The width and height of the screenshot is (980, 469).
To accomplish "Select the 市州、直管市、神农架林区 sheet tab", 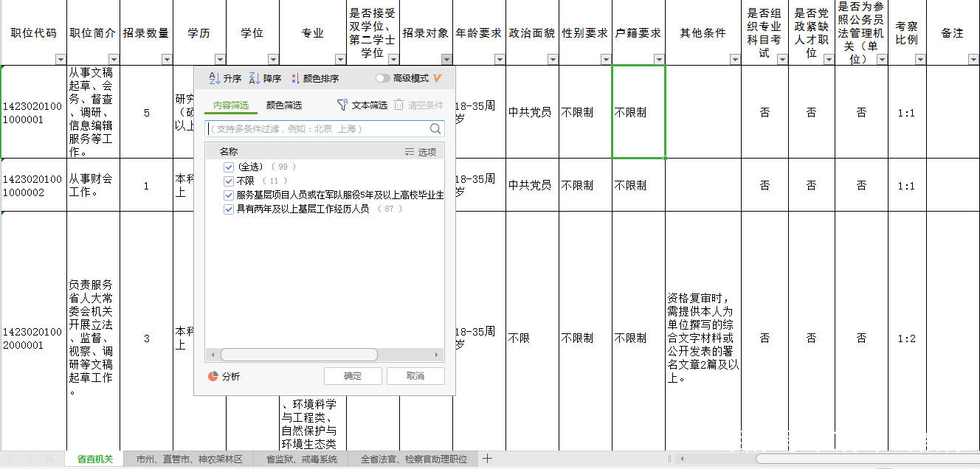I will tap(190, 459).
